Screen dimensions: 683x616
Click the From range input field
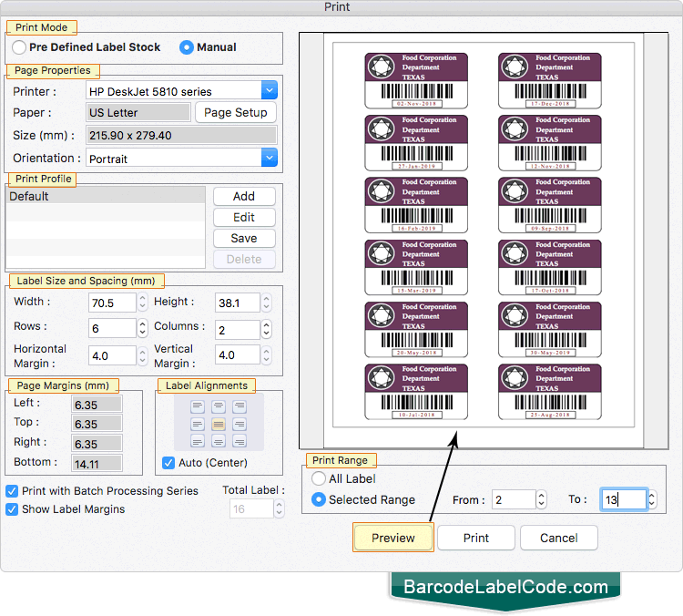[514, 499]
